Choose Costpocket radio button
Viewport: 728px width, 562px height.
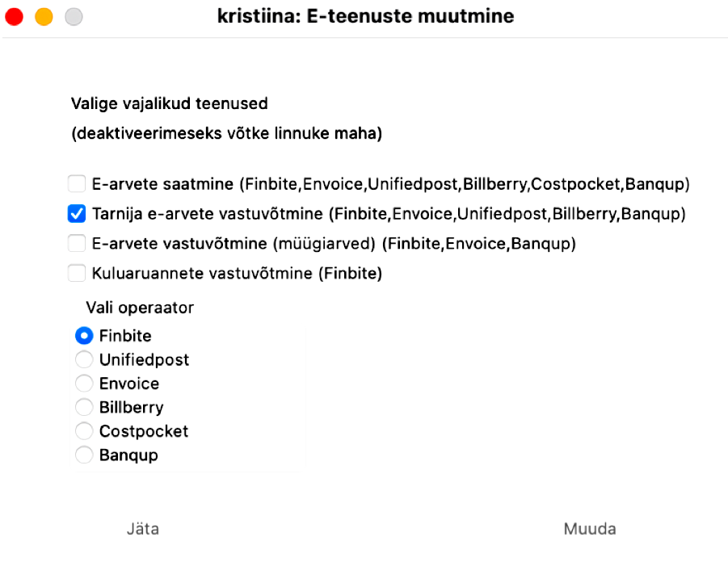click(84, 431)
